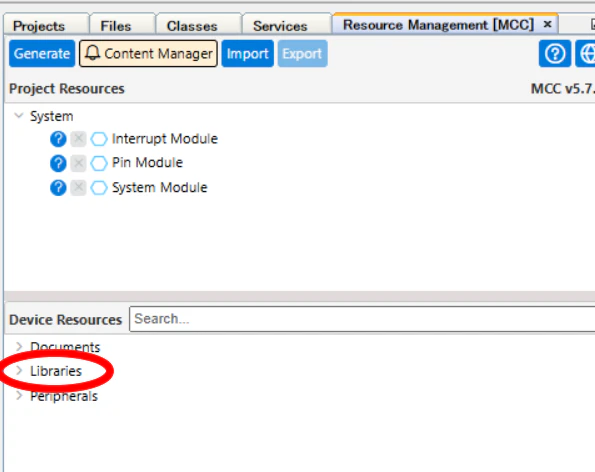Select the Documents tree item text
This screenshot has height=472, width=595.
pyautogui.click(x=65, y=347)
